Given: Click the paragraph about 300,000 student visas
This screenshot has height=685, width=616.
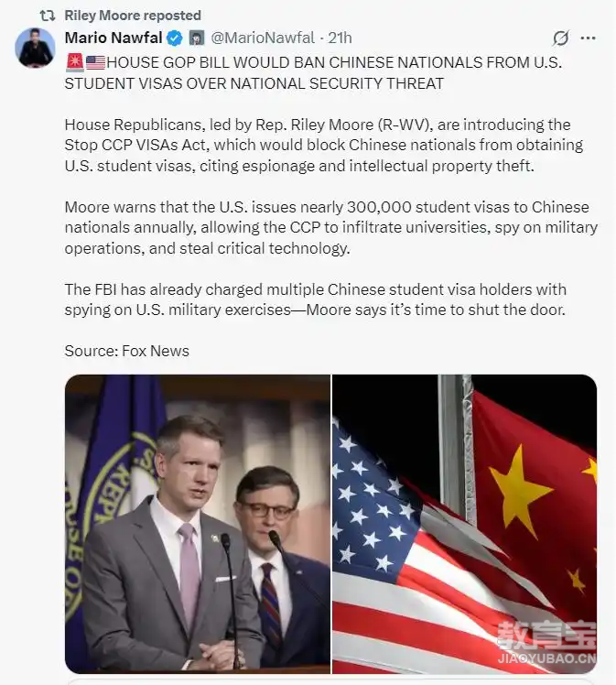Looking at the screenshot, I should pyautogui.click(x=331, y=228).
